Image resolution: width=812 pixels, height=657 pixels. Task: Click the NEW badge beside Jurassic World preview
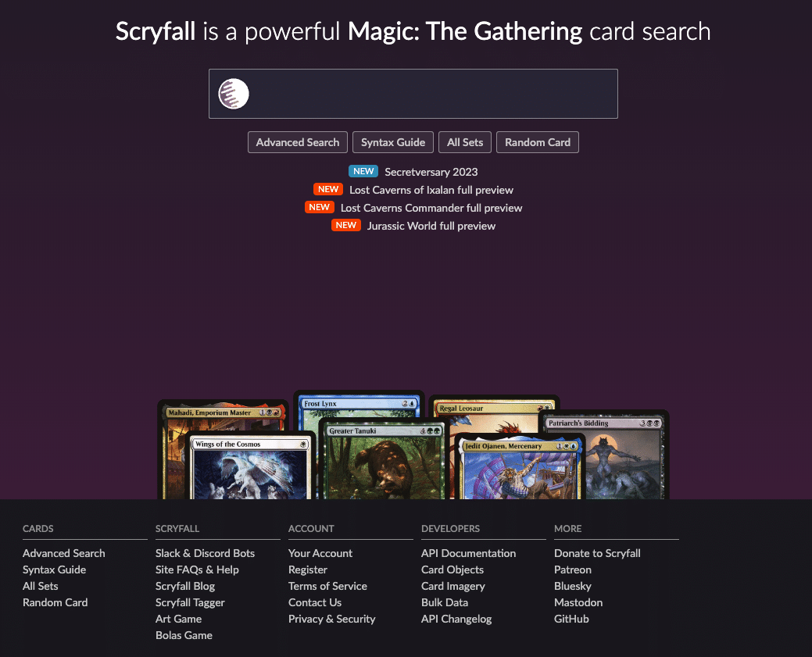click(346, 225)
